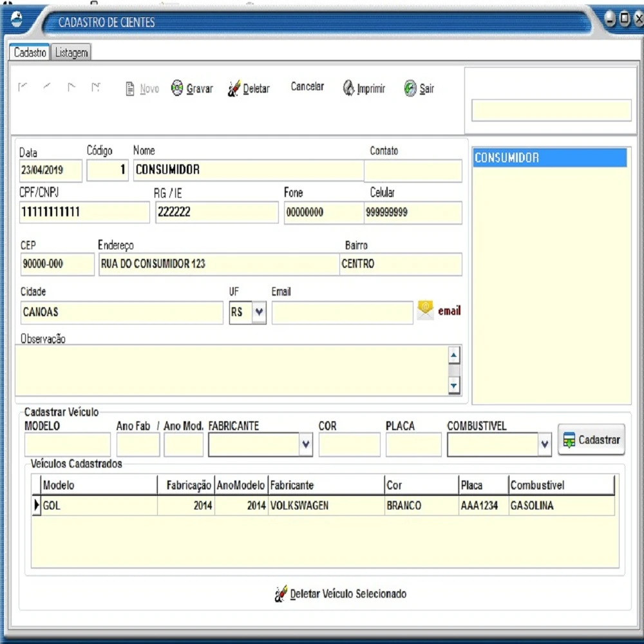Expand the FABRICANTE dropdown list
This screenshot has height=644, width=644.
pos(306,444)
